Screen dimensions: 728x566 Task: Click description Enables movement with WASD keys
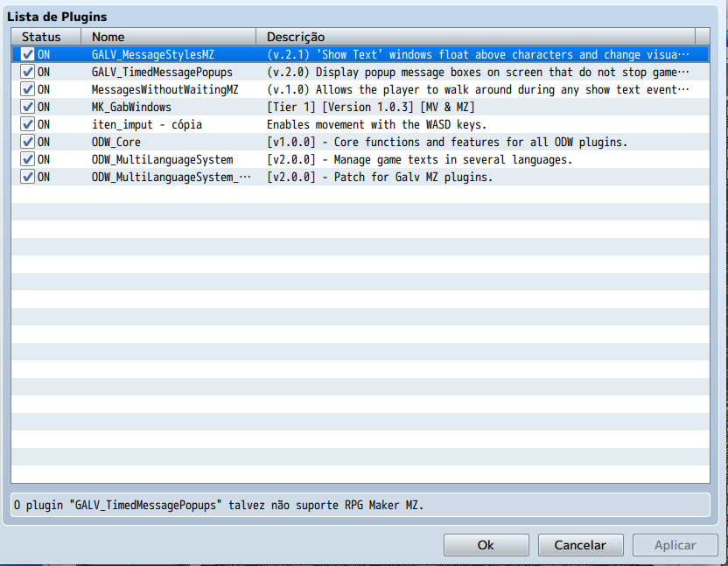(x=376, y=125)
